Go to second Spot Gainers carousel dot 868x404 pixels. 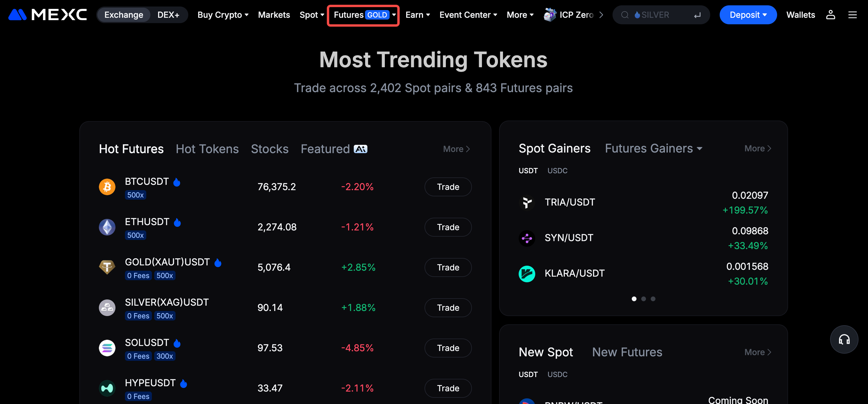[643, 299]
